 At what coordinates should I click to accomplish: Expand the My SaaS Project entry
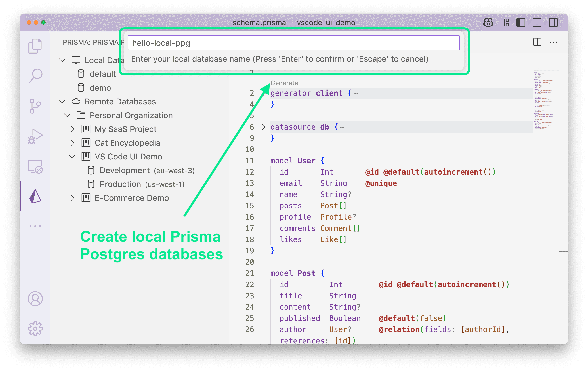coord(72,129)
